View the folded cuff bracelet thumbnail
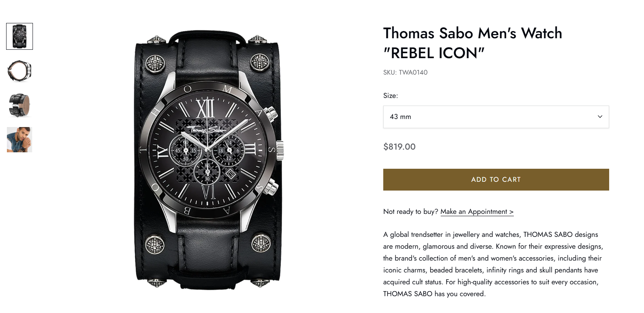Viewport: 644px width, 313px height. tap(19, 105)
